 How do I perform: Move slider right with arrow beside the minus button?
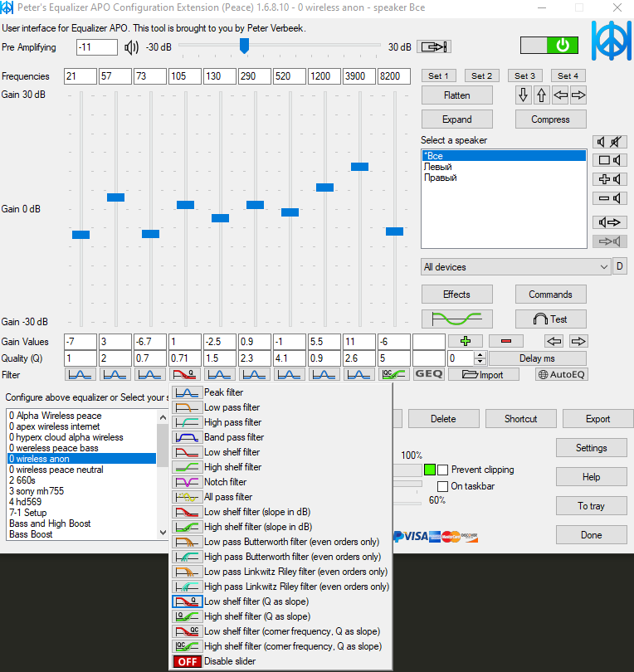click(578, 341)
